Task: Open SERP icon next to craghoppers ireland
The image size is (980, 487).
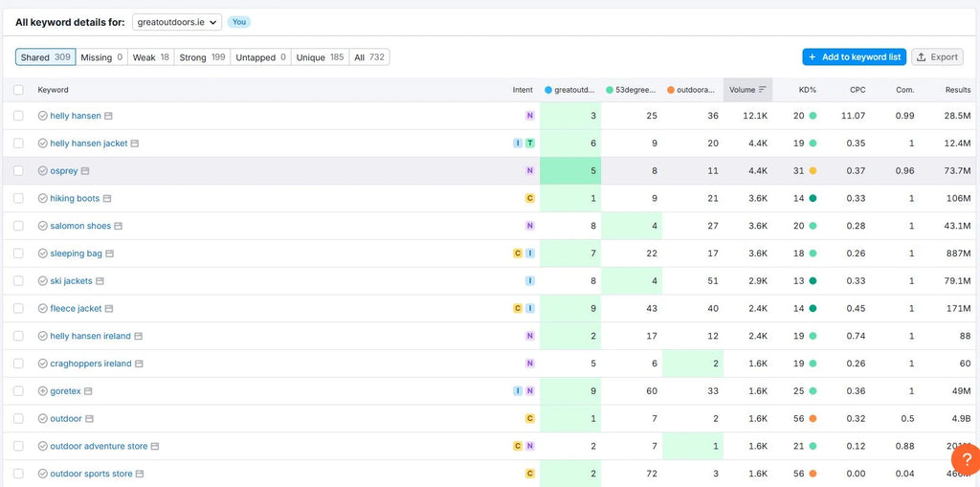Action: point(140,365)
